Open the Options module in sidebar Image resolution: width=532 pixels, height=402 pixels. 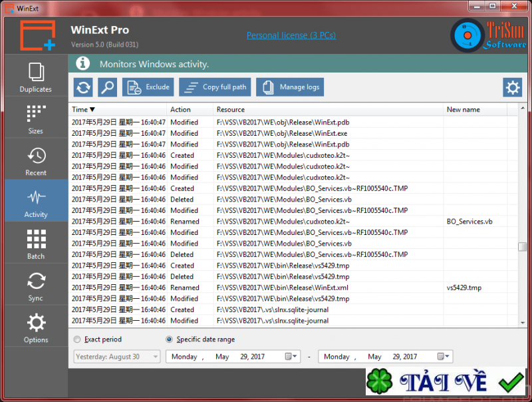pyautogui.click(x=36, y=326)
